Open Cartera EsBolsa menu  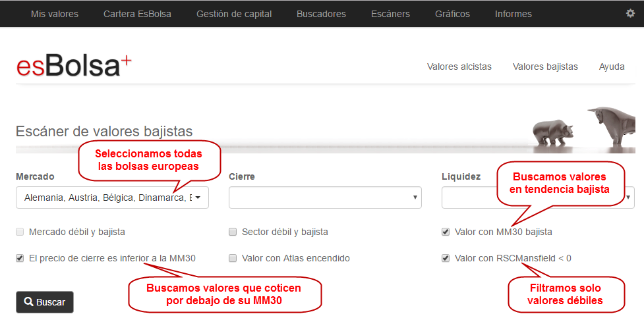137,14
